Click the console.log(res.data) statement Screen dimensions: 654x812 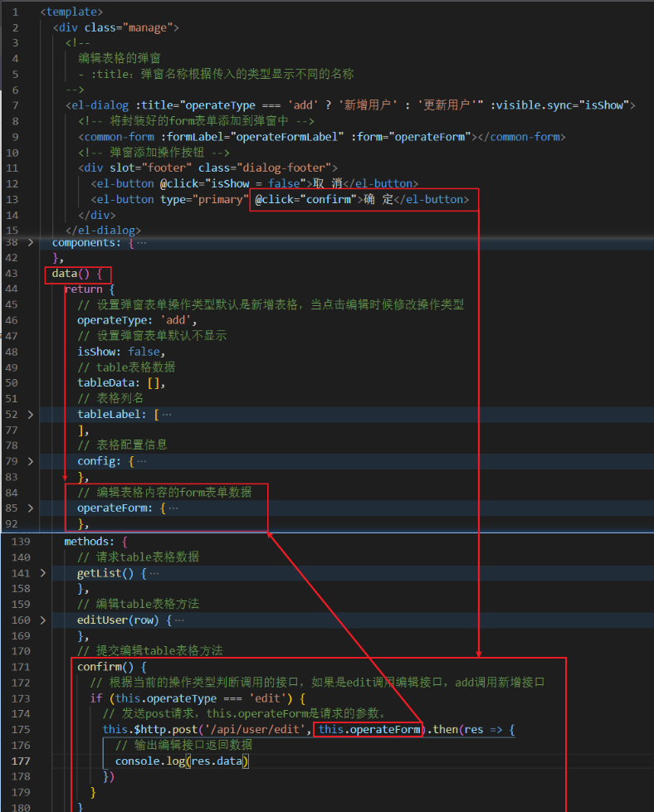182,761
